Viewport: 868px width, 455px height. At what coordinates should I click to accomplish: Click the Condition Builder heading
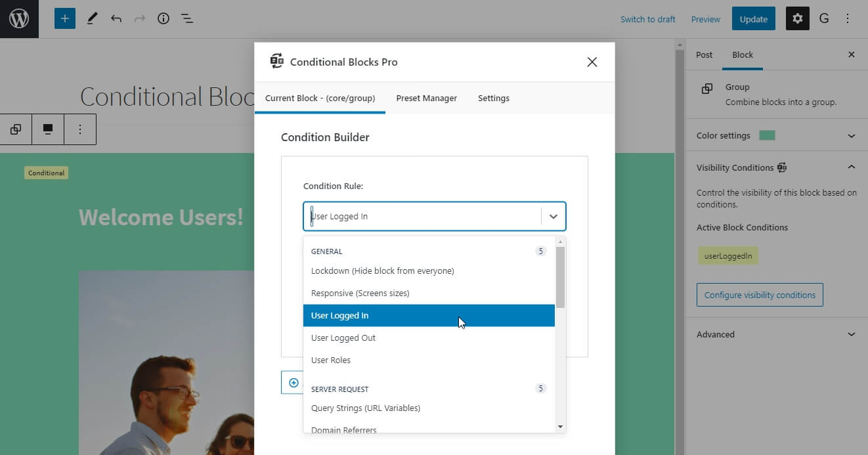[x=325, y=137]
